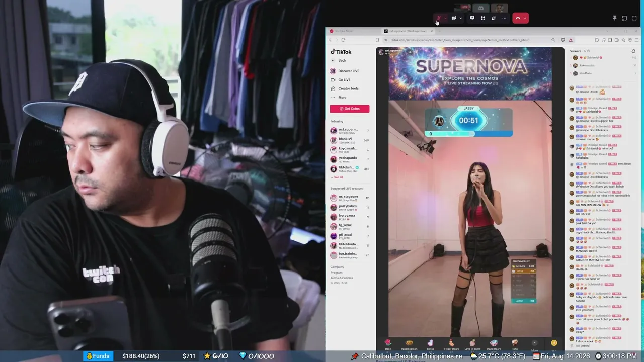Viewport: 644px width, 362px height.
Task: Open followed account nxt.supern...
Action: (x=350, y=130)
